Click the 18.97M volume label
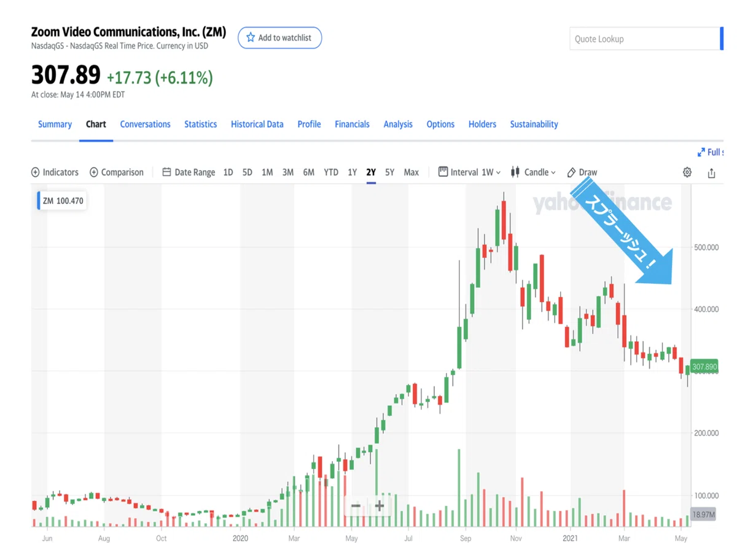 (x=703, y=515)
